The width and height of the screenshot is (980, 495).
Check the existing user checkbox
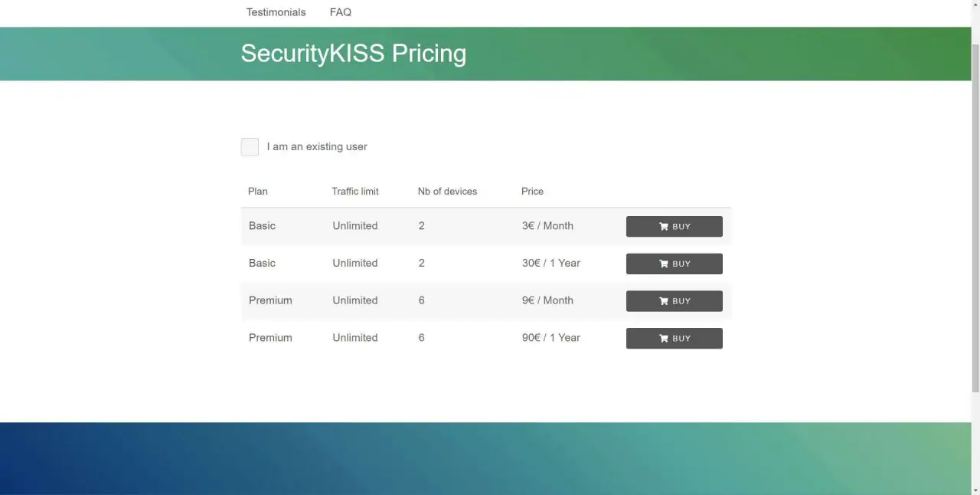pyautogui.click(x=250, y=147)
